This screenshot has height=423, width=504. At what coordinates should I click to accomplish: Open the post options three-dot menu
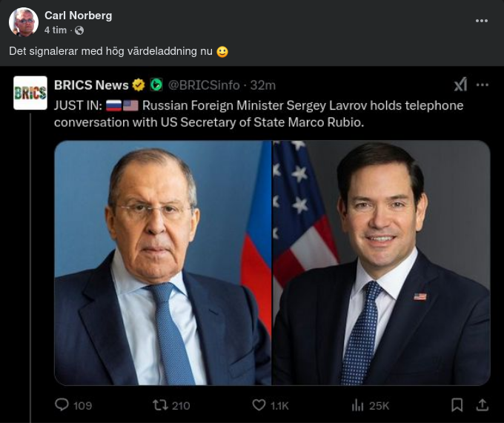pyautogui.click(x=482, y=21)
